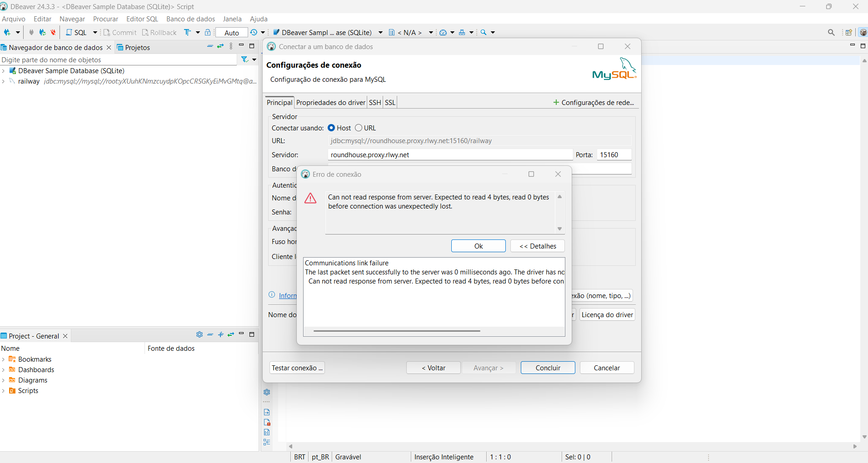Screen dimensions: 868x463
Task: Open the active connection selector DBeaver Sample
Action: click(327, 32)
